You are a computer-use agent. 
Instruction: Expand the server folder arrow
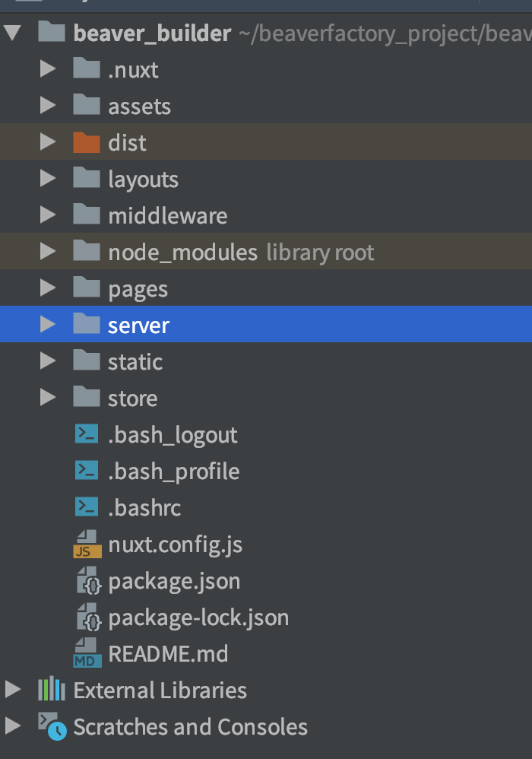(47, 324)
